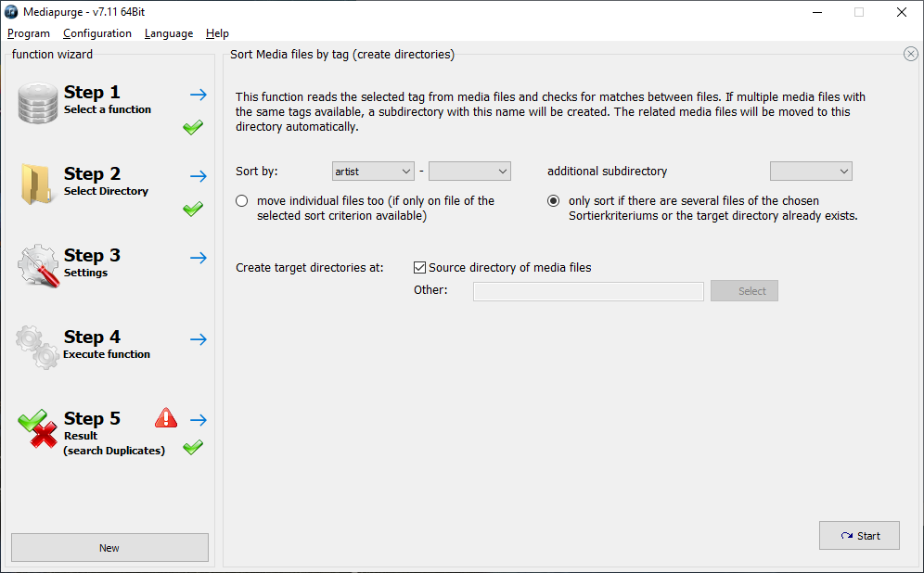The height and width of the screenshot is (573, 924).
Task: Click the blue arrow beside Step 4
Action: point(199,339)
